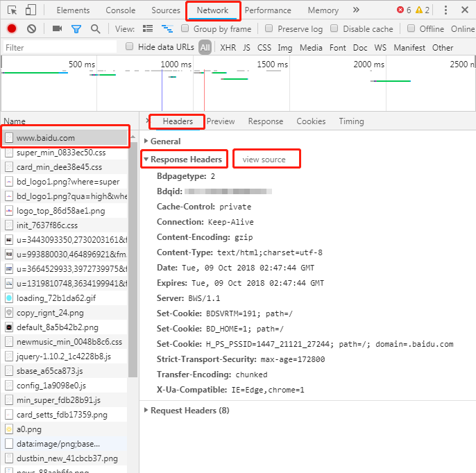Open the DevTools three-dot menu
This screenshot has height=473, width=476.
[445, 10]
